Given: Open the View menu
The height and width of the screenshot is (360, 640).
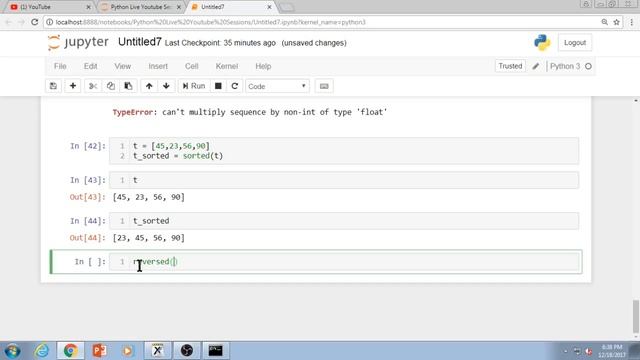Looking at the screenshot, I should pyautogui.click(x=122, y=66).
